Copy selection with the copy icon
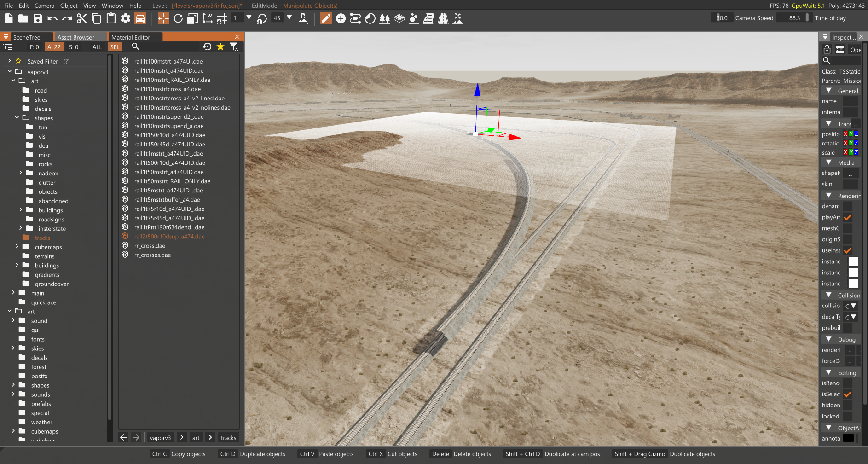The width and height of the screenshot is (868, 464). [x=96, y=18]
